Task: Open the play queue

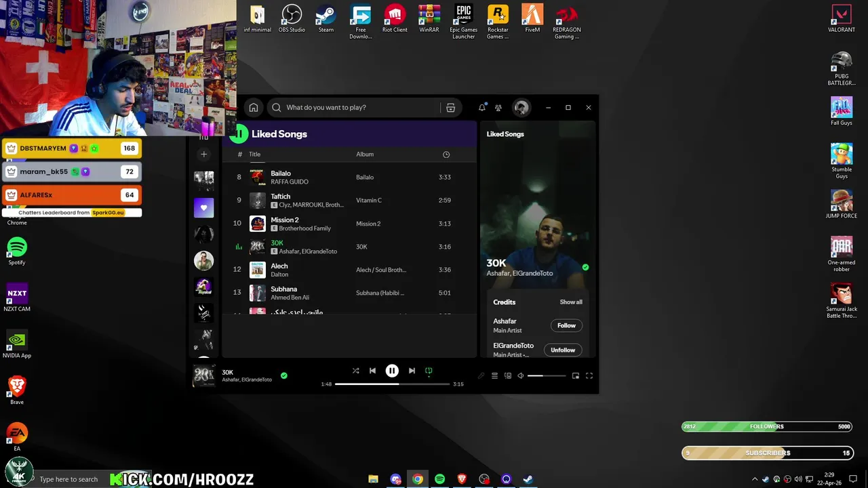Action: click(494, 375)
